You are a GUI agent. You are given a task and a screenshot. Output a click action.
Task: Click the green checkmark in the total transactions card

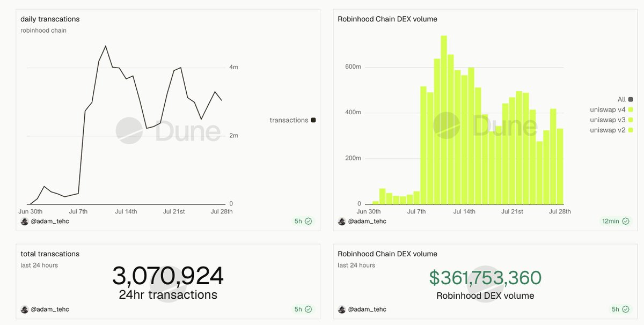click(309, 309)
